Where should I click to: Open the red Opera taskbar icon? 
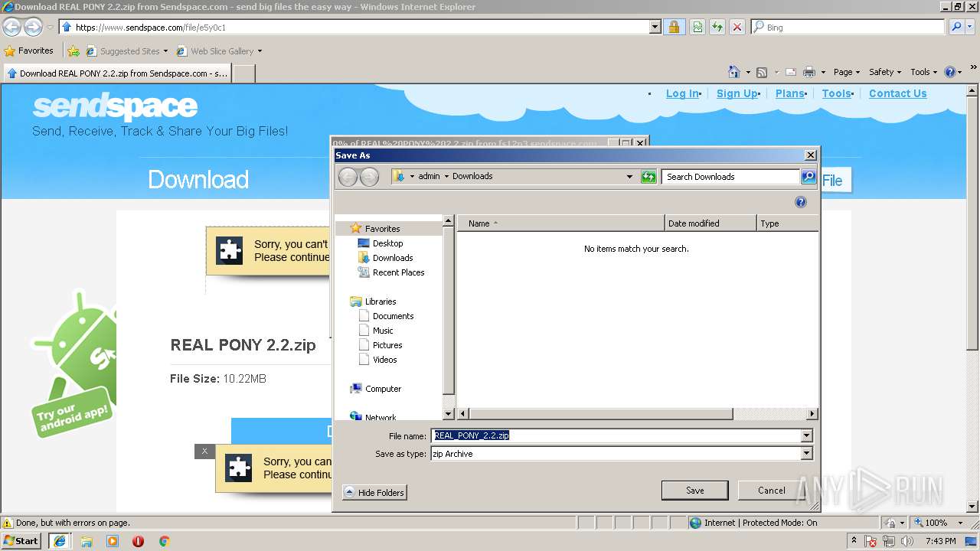[138, 541]
